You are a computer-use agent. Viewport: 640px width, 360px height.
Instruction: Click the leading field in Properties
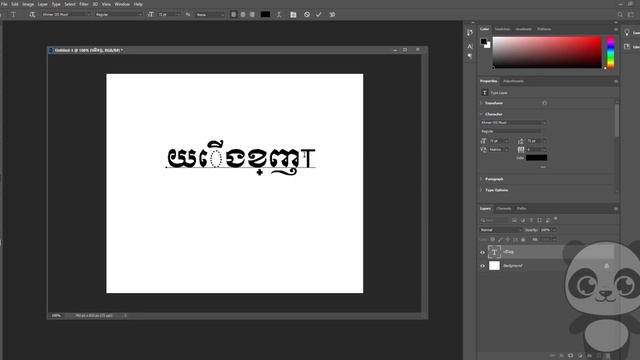point(536,141)
